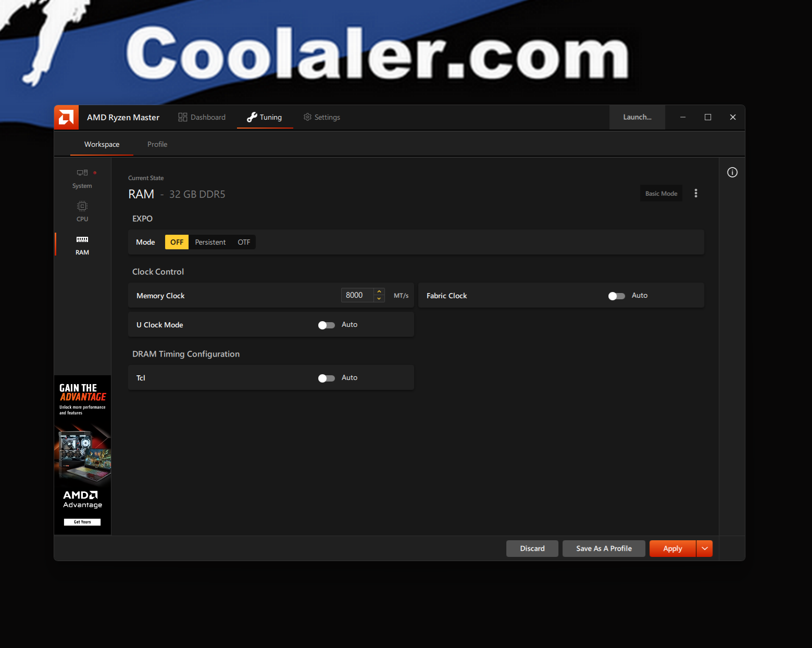Open the System sidebar section
Screen dimensions: 812x648
(x=82, y=179)
